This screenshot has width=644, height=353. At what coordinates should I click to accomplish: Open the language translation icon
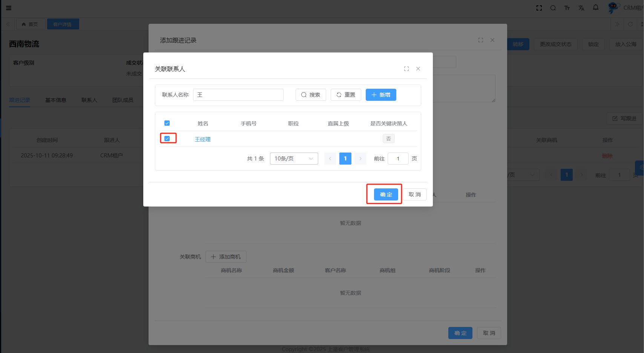(x=581, y=8)
